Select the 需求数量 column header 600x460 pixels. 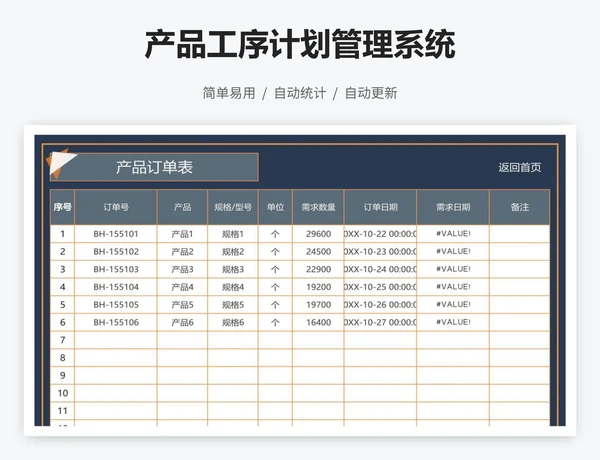click(x=318, y=207)
